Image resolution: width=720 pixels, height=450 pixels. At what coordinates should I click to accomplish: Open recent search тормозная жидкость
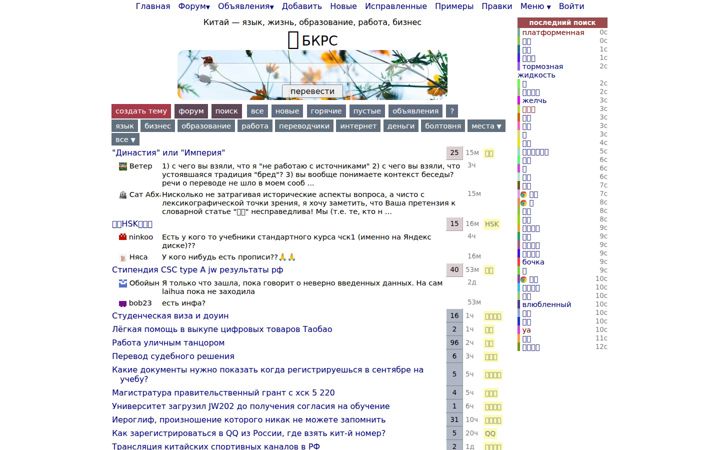[x=540, y=71]
